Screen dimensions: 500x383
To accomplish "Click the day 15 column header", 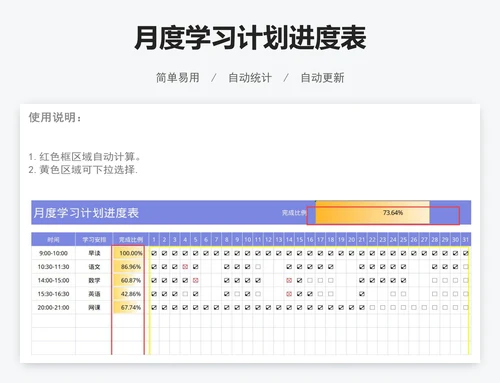I will [x=299, y=239].
